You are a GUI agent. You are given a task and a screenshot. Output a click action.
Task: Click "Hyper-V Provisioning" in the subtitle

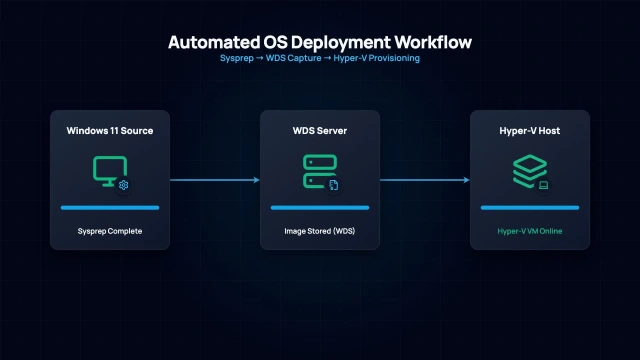[376, 58]
